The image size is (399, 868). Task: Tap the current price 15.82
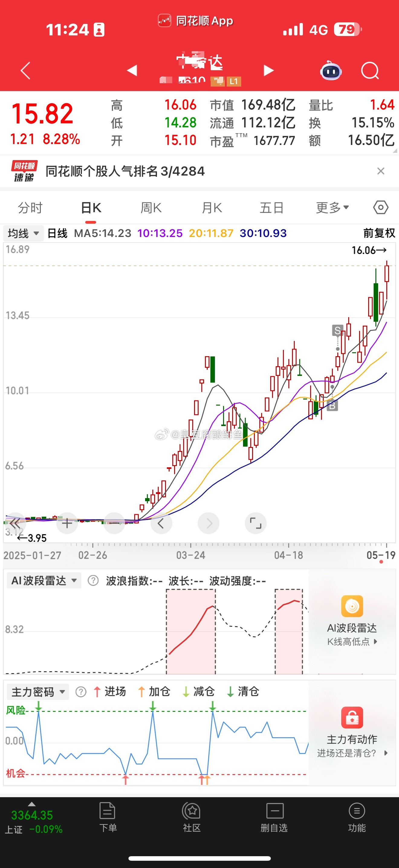[42, 113]
